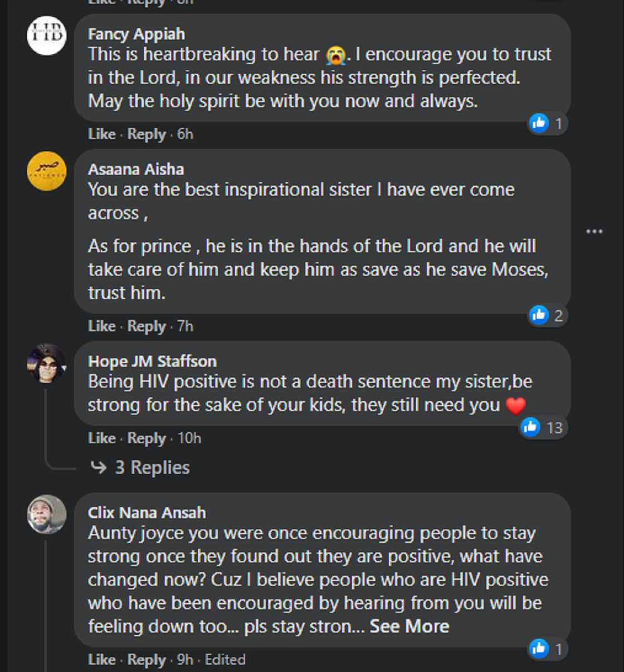Reply to Hope JM Staffson's comment
The width and height of the screenshot is (624, 672).
coord(147,439)
